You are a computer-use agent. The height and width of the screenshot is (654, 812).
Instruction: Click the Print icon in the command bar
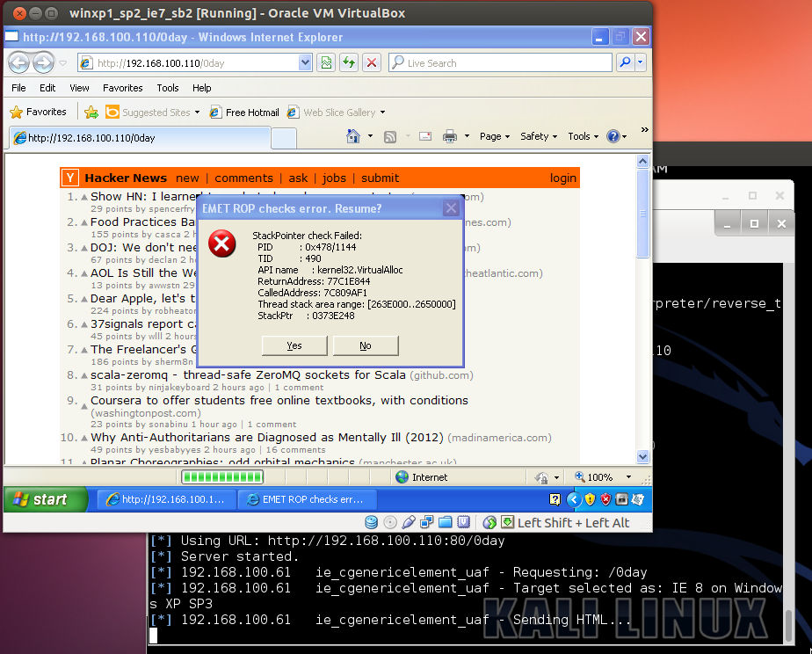(450, 136)
